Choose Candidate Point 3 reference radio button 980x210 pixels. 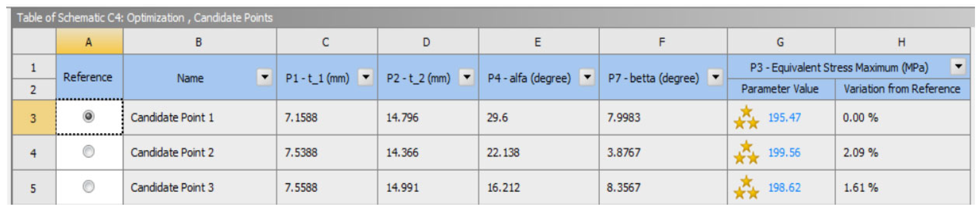tap(89, 187)
